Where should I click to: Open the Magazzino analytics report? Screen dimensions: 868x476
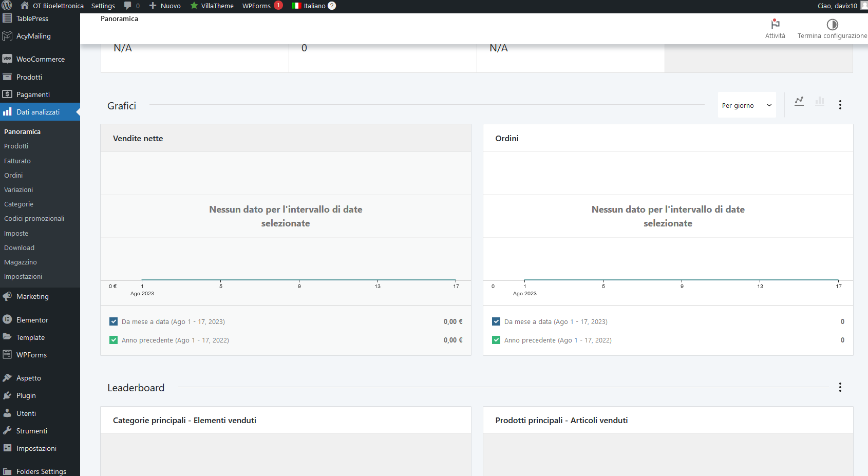tap(21, 262)
